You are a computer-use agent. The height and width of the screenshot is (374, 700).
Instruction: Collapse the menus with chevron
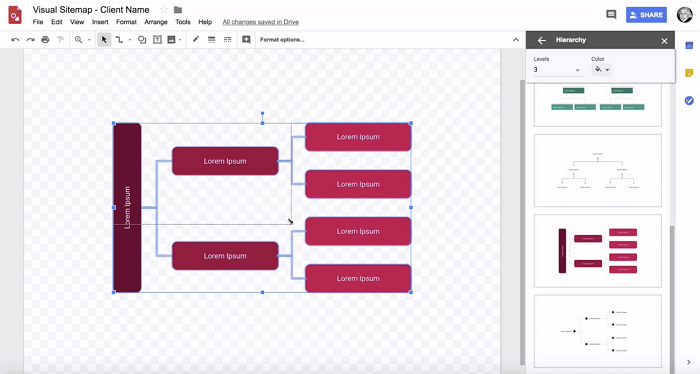(516, 40)
